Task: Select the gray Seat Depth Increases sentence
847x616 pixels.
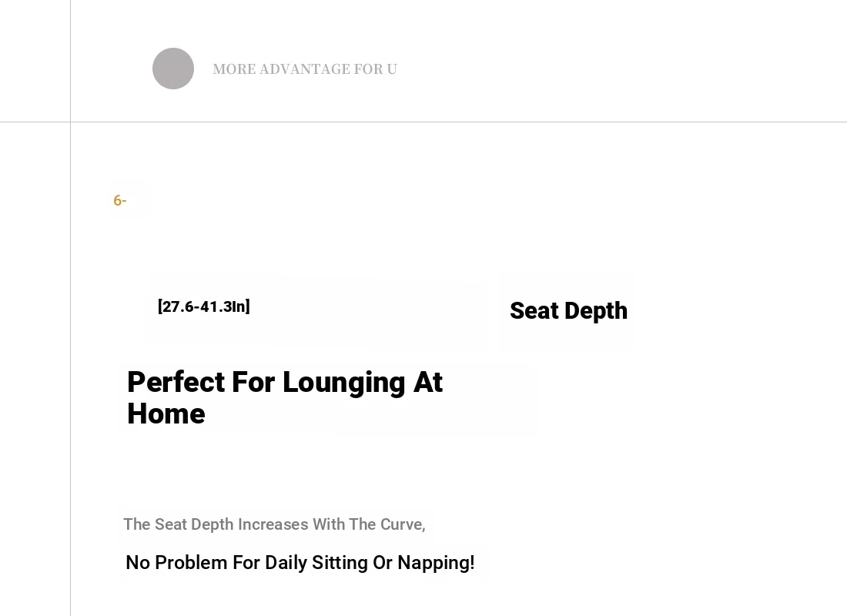Action: click(274, 524)
